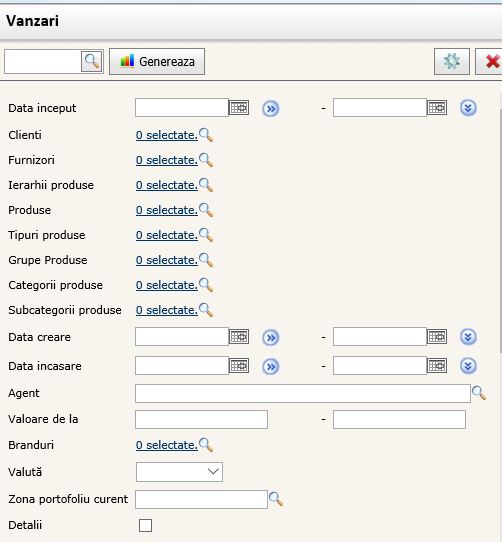Click the vertical scrollbar on the right

click(500, 230)
